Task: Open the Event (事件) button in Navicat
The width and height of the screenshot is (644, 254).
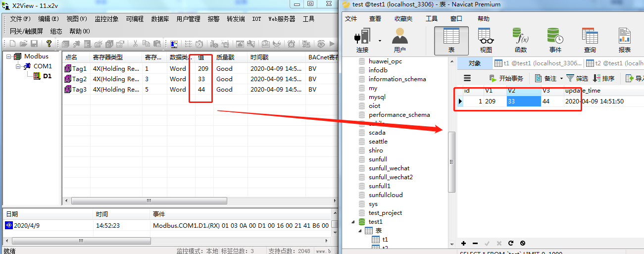Action: point(555,40)
